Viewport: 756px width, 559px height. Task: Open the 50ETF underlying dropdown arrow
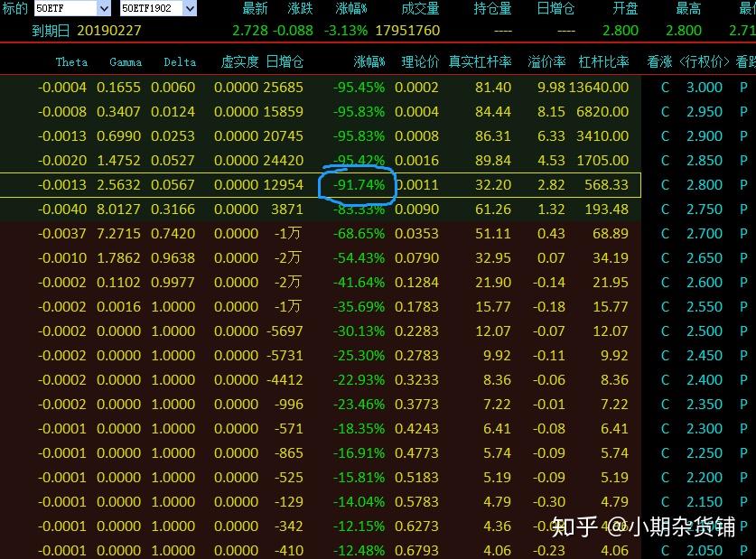coord(104,8)
